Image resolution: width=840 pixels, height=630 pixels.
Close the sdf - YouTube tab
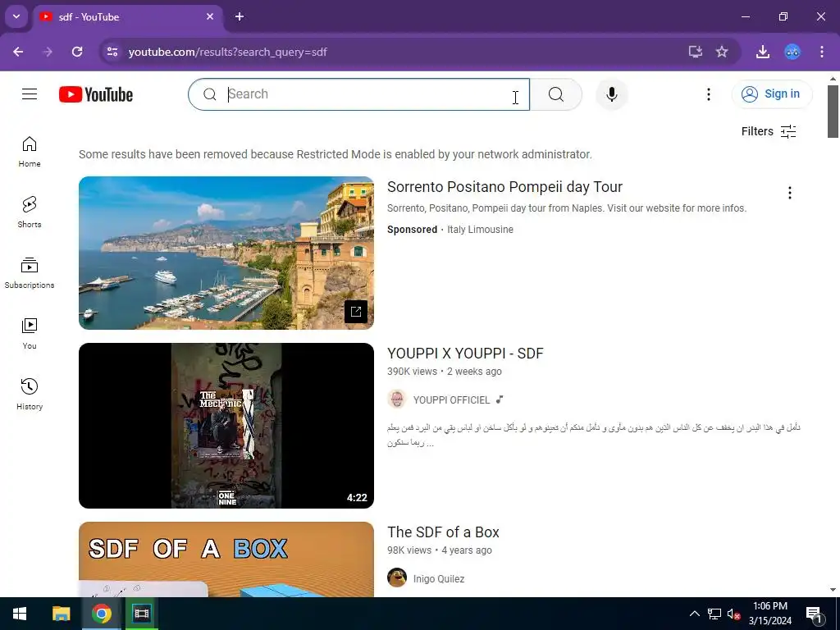click(x=210, y=16)
